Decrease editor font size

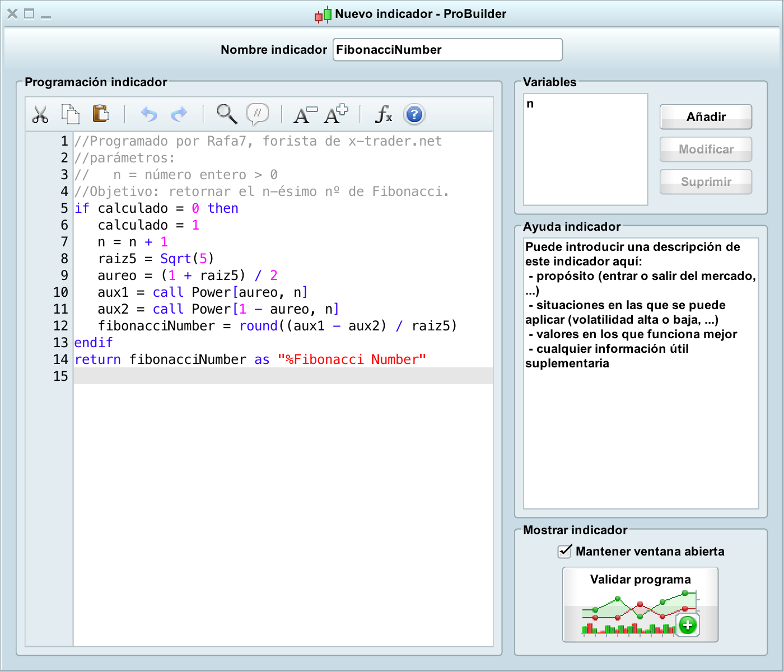click(x=305, y=114)
